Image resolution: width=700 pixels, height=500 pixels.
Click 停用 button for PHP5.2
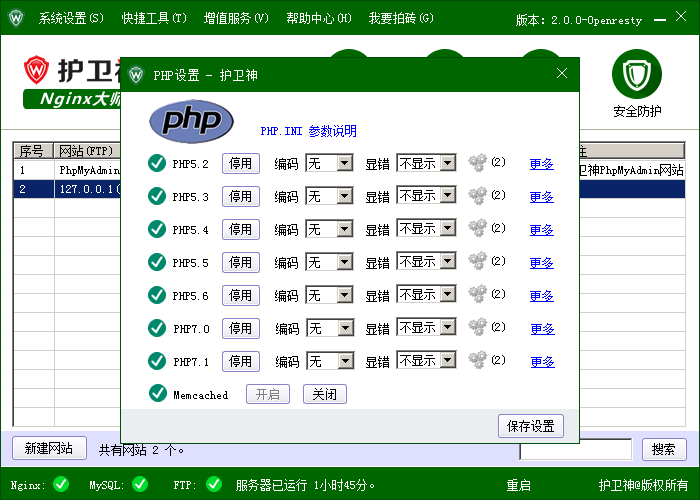pos(241,164)
